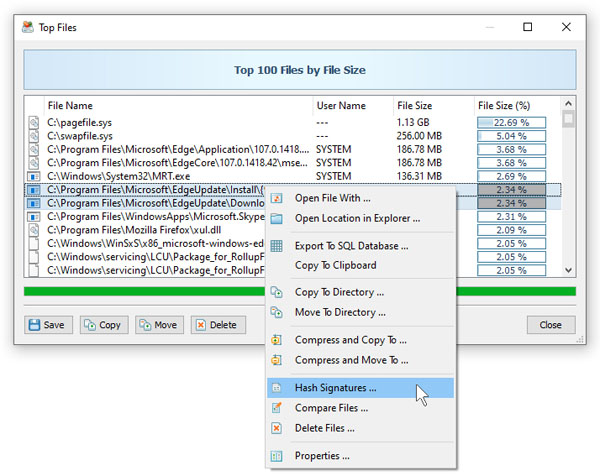Sort by the File Name column header
The width and height of the screenshot is (600, 476).
pos(178,106)
